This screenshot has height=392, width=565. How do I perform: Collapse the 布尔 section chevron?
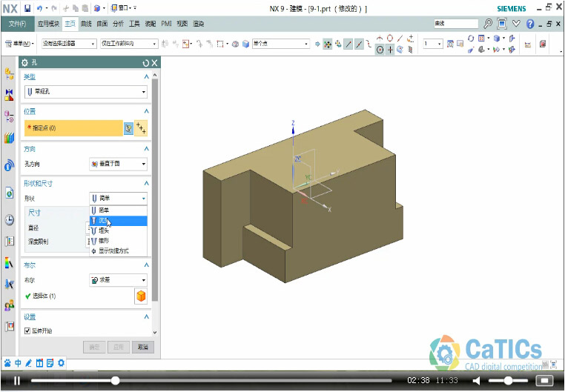pyautogui.click(x=146, y=265)
